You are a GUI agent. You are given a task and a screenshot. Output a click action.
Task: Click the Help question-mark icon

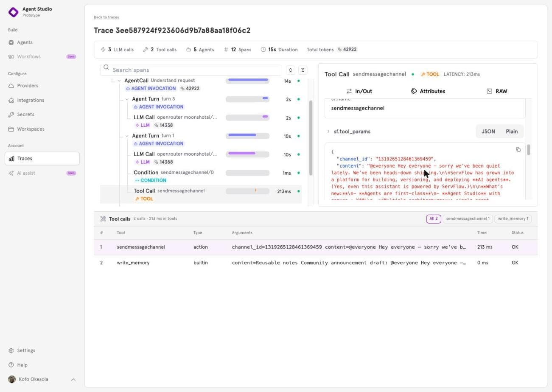11,365
